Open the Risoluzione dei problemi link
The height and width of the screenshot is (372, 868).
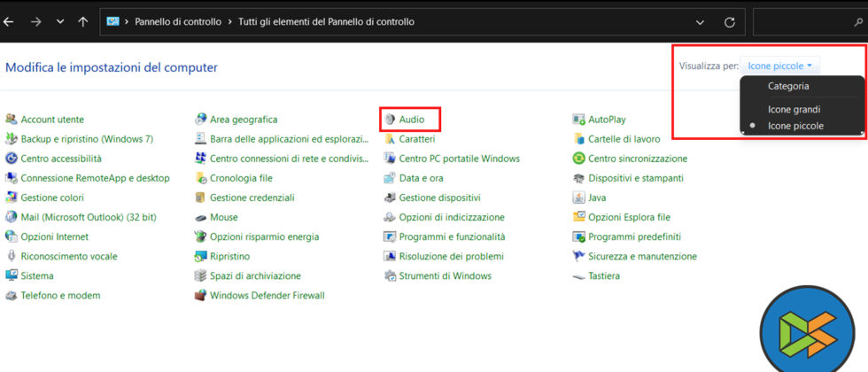click(x=451, y=256)
